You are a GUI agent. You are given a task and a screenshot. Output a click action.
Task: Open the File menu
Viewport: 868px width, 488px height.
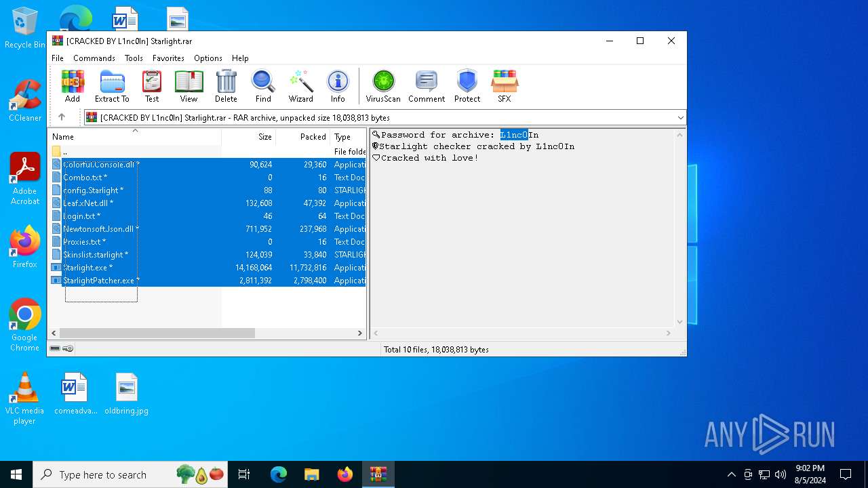click(58, 58)
